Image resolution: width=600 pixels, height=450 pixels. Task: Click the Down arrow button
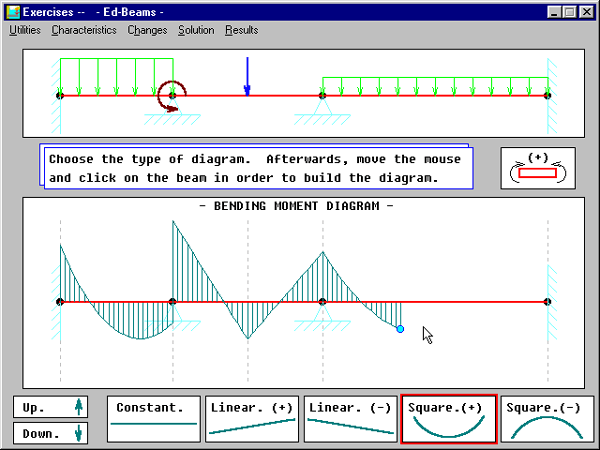click(51, 433)
